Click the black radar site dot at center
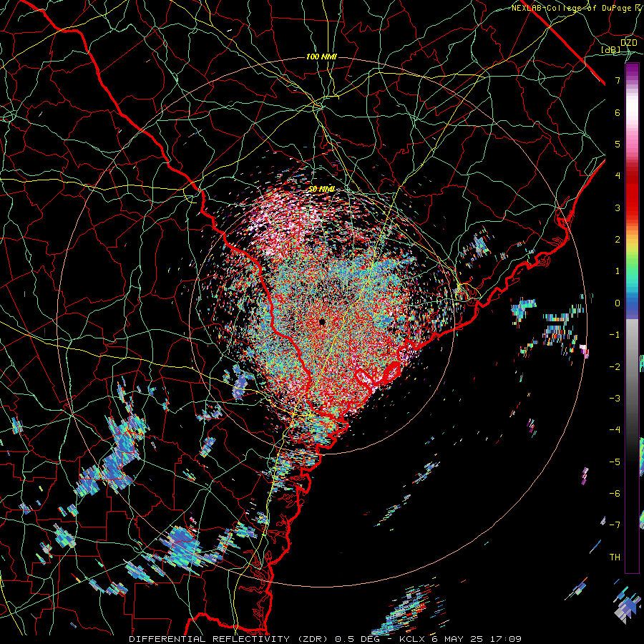The height and width of the screenshot is (644, 644). [x=323, y=321]
